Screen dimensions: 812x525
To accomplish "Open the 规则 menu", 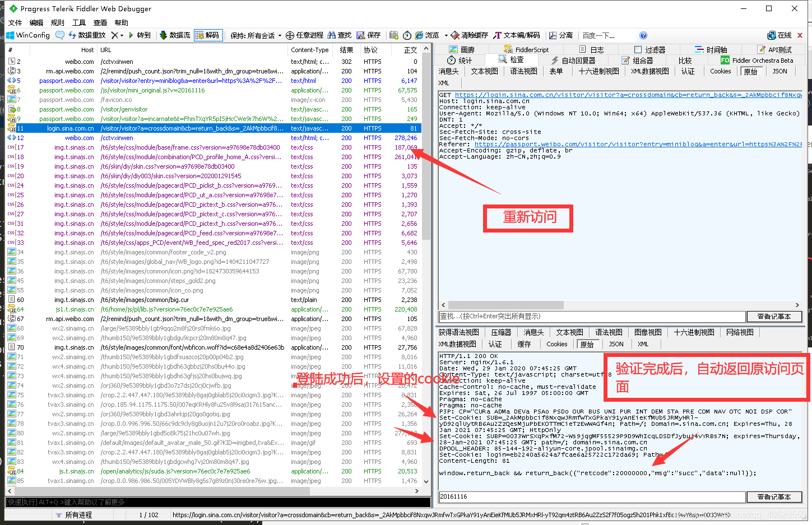I will coord(57,23).
